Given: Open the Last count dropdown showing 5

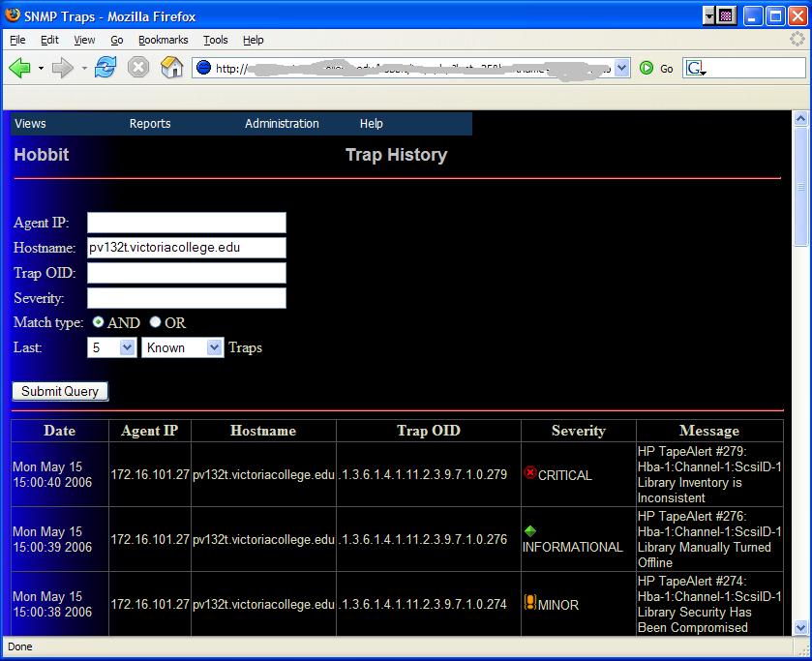Looking at the screenshot, I should 111,347.
